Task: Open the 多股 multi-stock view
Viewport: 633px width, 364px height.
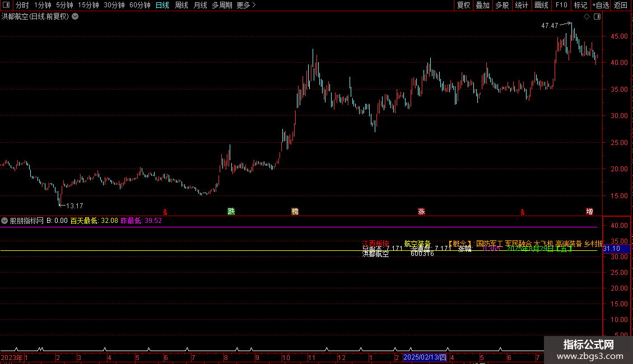Action: (x=502, y=5)
